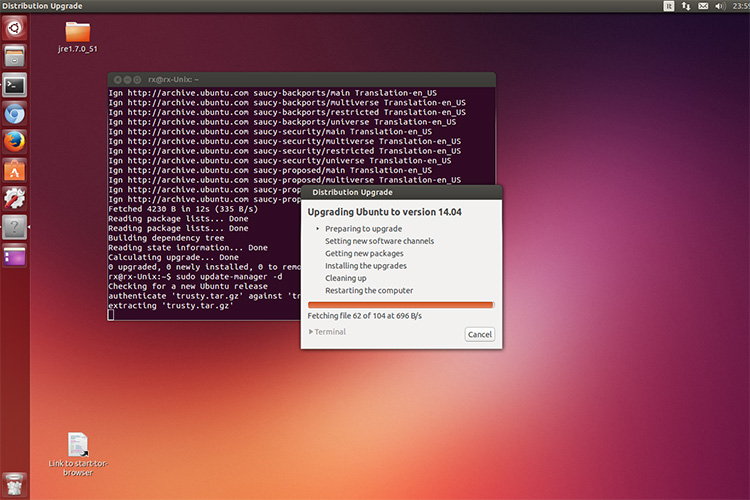Select Link to start-tor-browser desktop file
The width and height of the screenshot is (750, 500).
click(78, 455)
